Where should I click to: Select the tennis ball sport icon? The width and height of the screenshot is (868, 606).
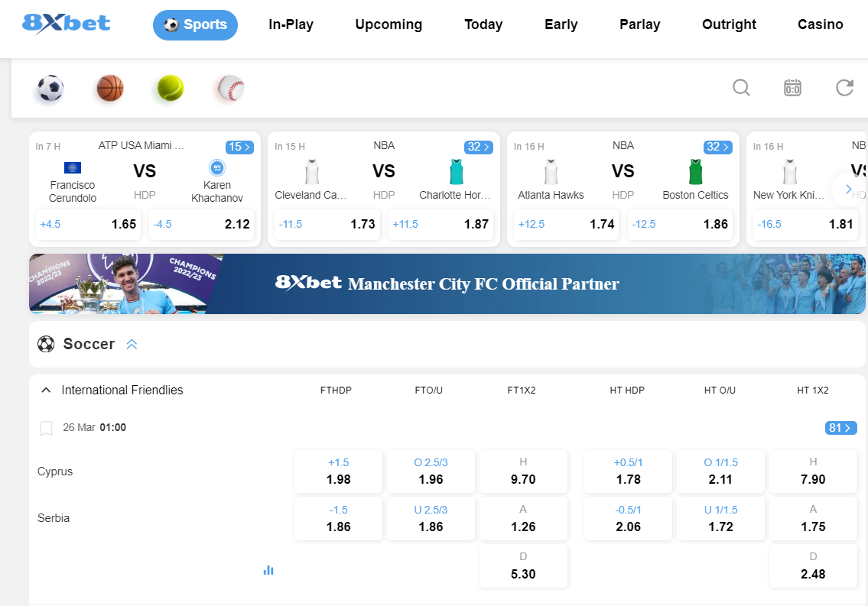(171, 89)
